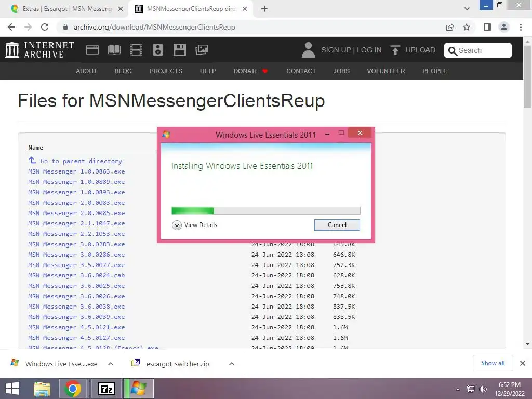Close the MSNMessengerClientsReup tab
Screen dimensions: 532x399
[245, 9]
